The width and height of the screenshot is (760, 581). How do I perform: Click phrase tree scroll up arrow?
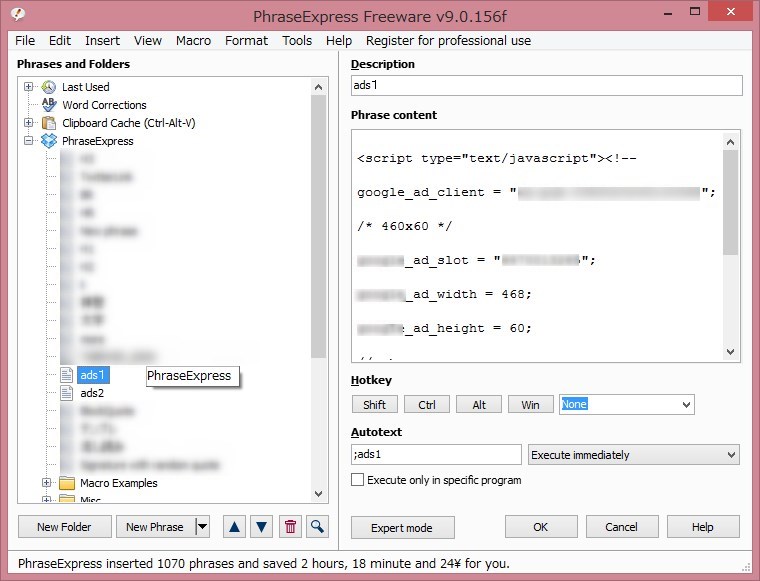point(318,87)
